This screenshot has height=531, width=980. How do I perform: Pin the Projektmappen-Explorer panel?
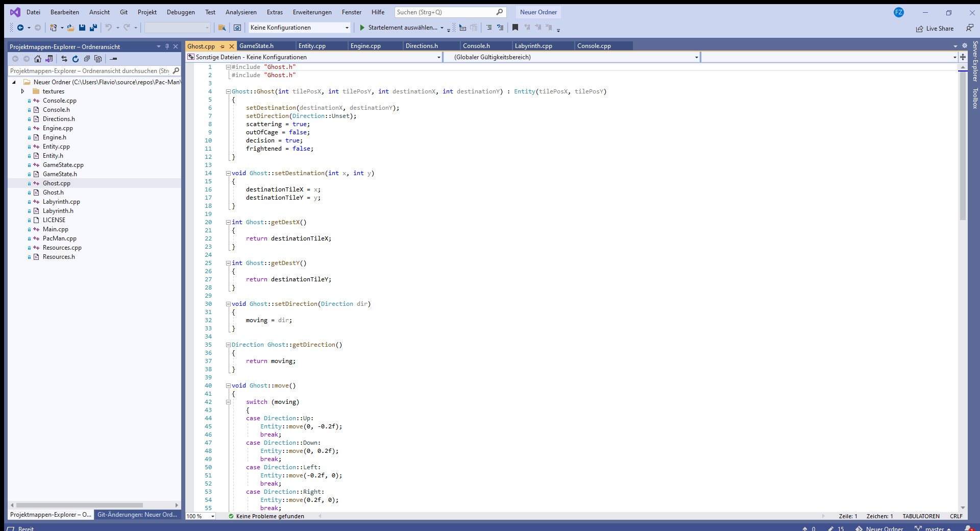point(167,46)
